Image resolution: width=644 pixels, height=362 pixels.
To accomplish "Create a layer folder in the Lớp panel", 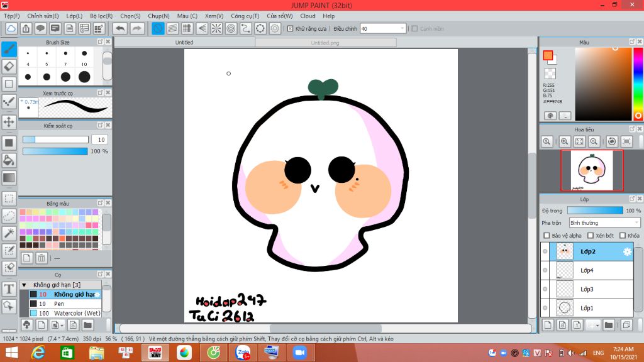I will [x=609, y=325].
